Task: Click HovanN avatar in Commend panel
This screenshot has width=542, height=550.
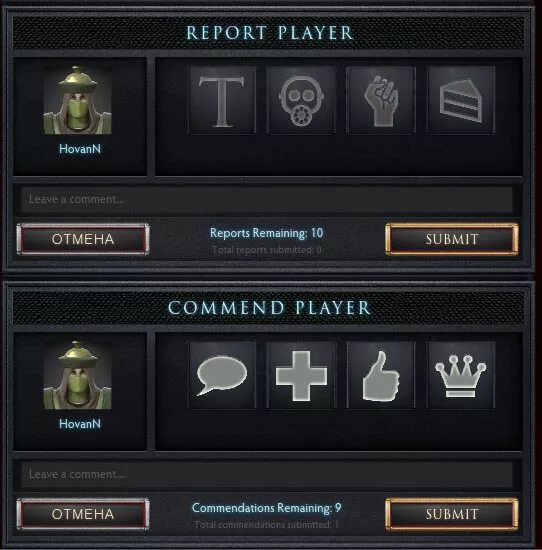Action: [78, 375]
